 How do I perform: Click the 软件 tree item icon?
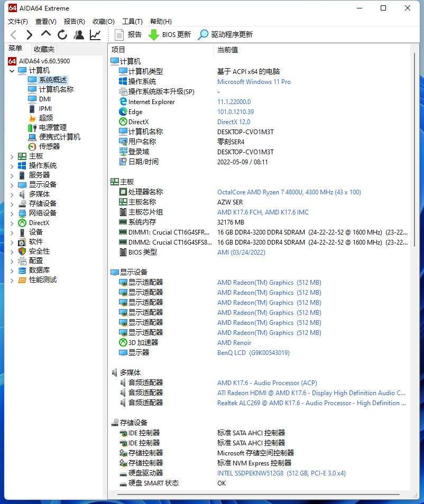[22, 242]
